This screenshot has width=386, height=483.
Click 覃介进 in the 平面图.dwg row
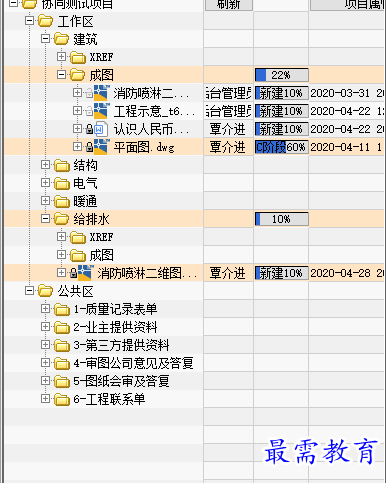[x=228, y=147]
